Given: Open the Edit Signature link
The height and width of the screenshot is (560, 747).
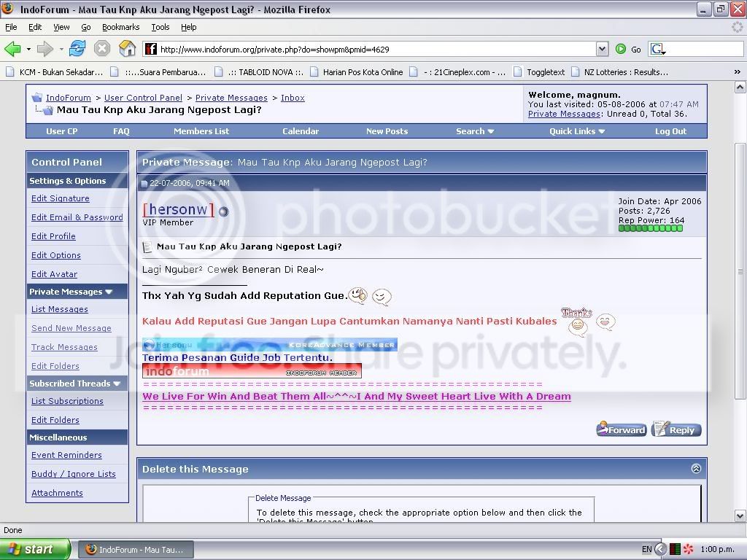Looking at the screenshot, I should 61,198.
